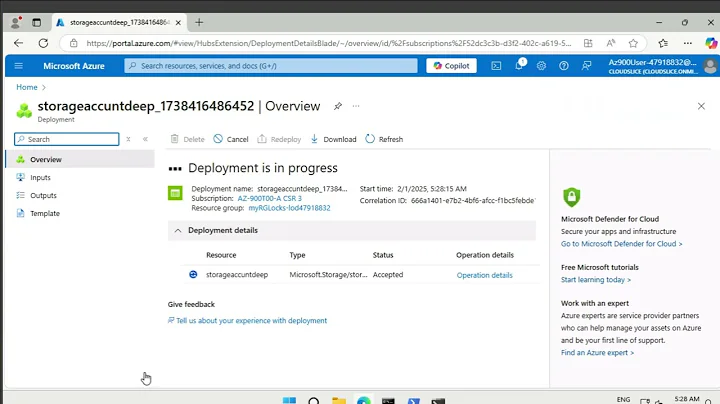
Task: Cancel the deployment
Action: tap(231, 139)
